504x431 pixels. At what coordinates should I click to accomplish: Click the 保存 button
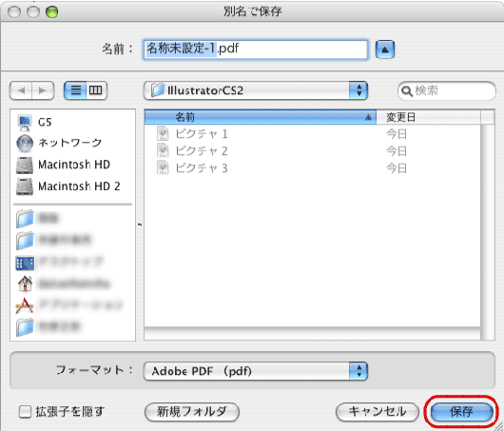[461, 411]
